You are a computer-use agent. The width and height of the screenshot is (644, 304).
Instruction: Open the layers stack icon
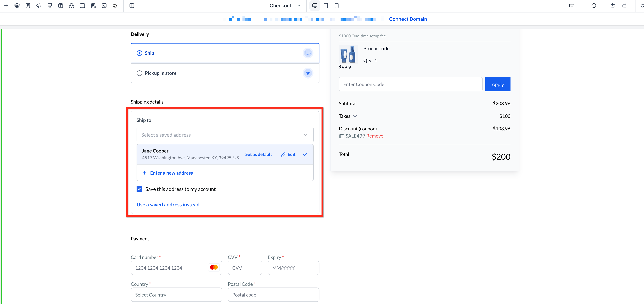point(17,5)
